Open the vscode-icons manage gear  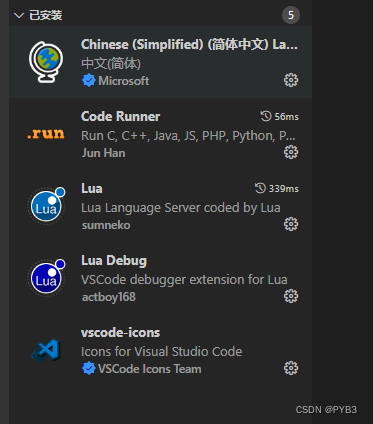tap(291, 368)
